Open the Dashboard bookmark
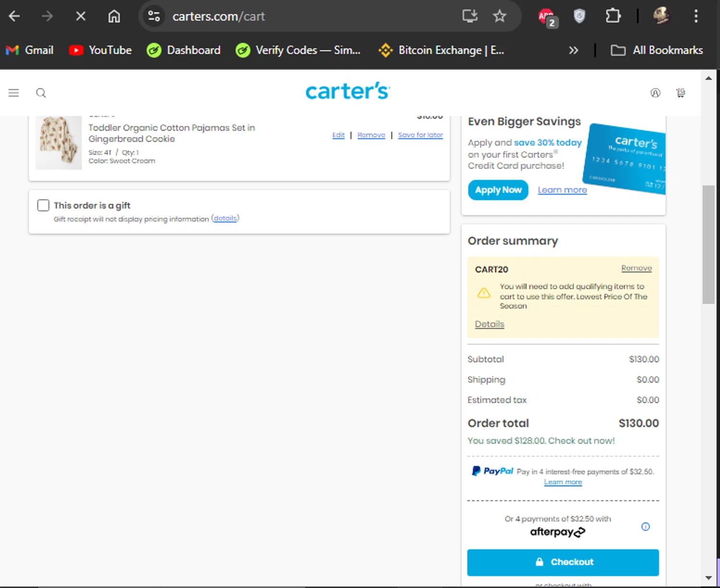Screen dimensions: 720x588 click(x=183, y=50)
